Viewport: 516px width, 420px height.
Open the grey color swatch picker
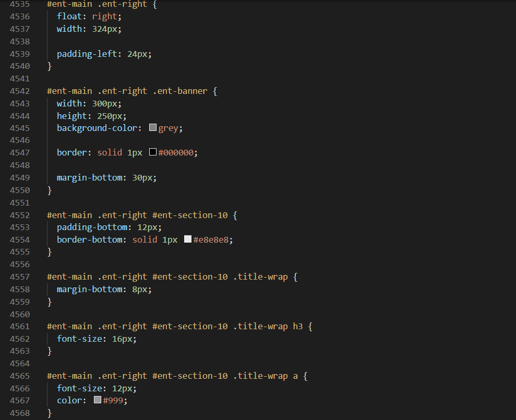[153, 127]
